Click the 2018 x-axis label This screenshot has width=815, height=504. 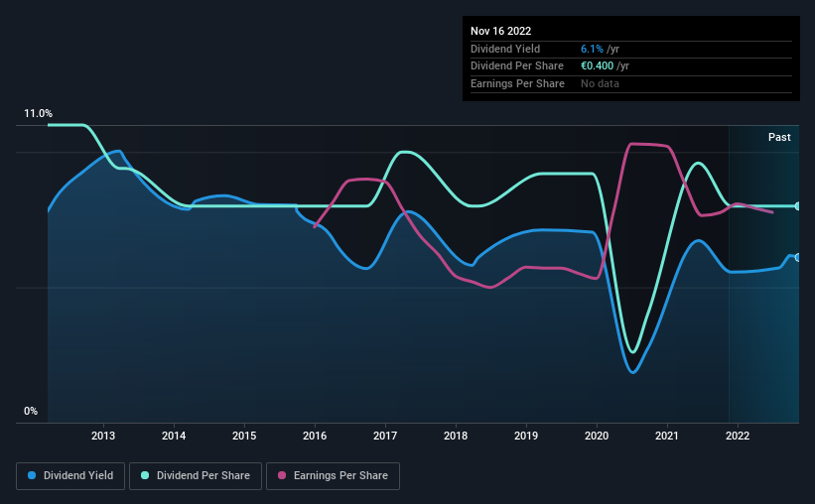pyautogui.click(x=456, y=436)
